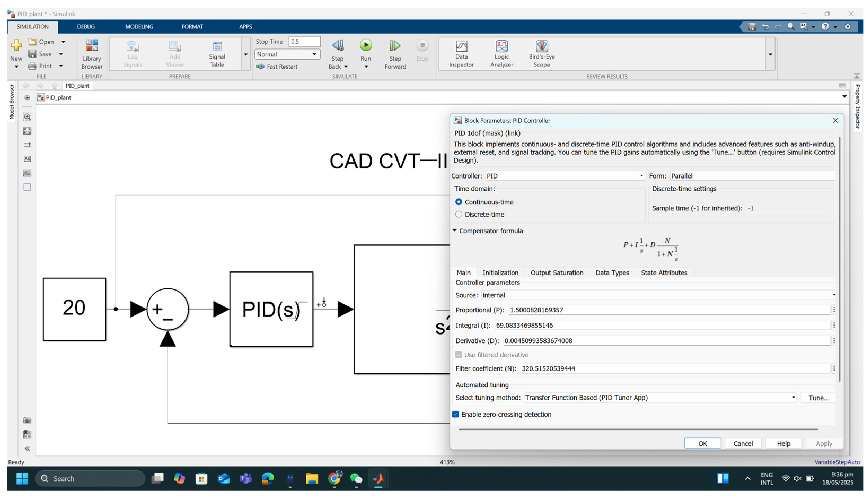The image size is (868, 499).
Task: Select the Discrete-time radio button
Action: point(459,215)
